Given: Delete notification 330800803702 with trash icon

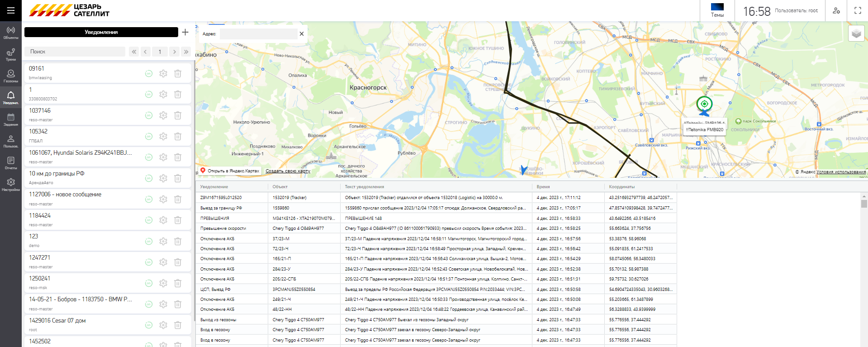Looking at the screenshot, I should [178, 94].
